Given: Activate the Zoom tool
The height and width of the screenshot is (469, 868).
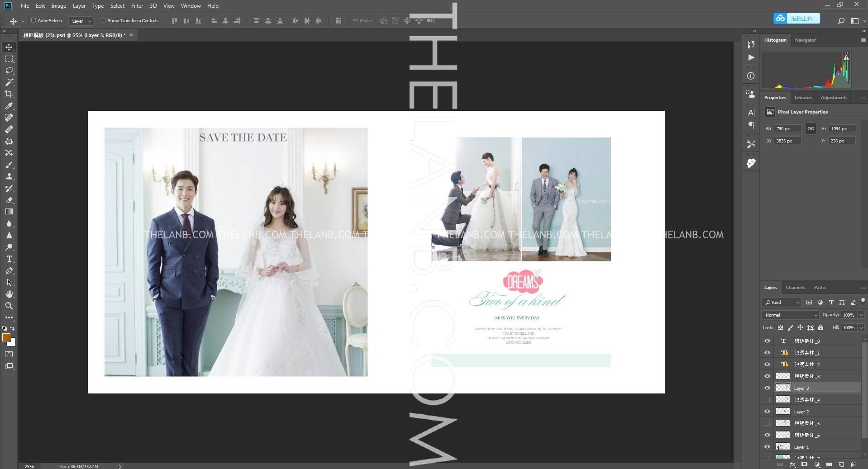Looking at the screenshot, I should [9, 306].
